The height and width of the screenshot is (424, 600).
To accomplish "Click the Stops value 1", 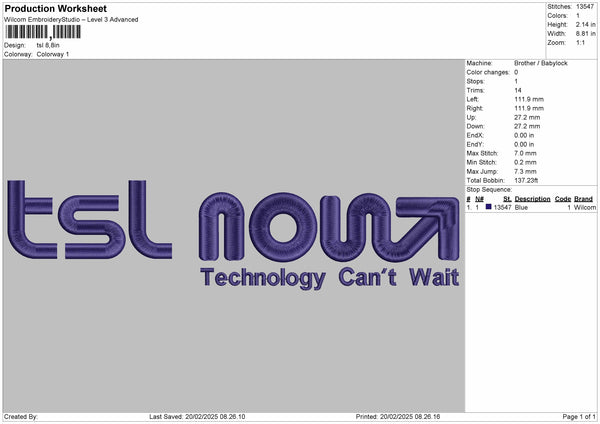I will [x=516, y=81].
